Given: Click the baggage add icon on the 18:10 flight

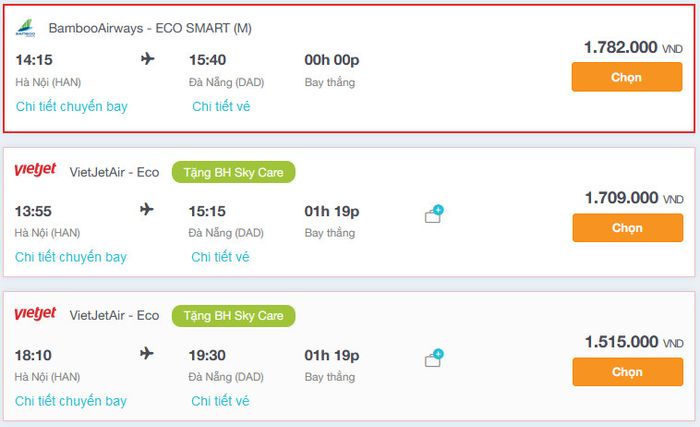Looking at the screenshot, I should click(434, 359).
